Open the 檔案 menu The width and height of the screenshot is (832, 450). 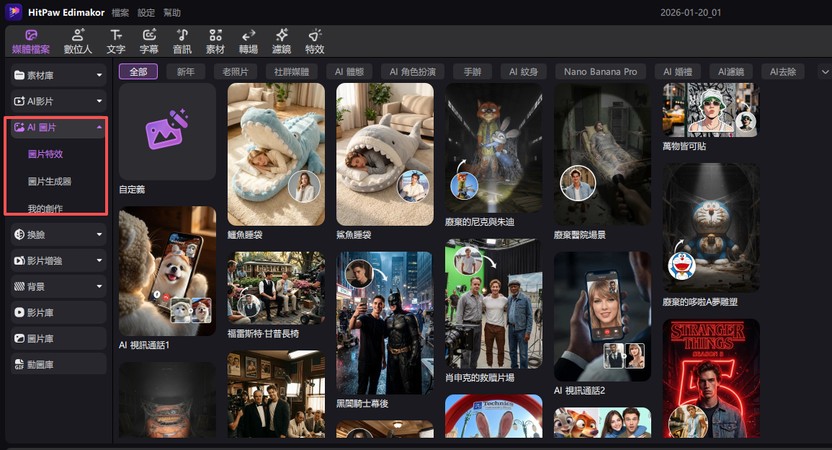click(x=120, y=13)
